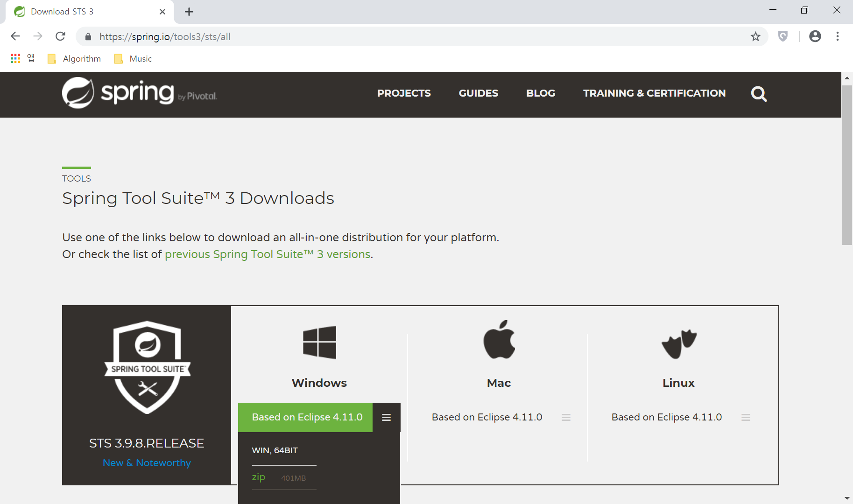Select the Download STS 3 tab

tap(90, 12)
